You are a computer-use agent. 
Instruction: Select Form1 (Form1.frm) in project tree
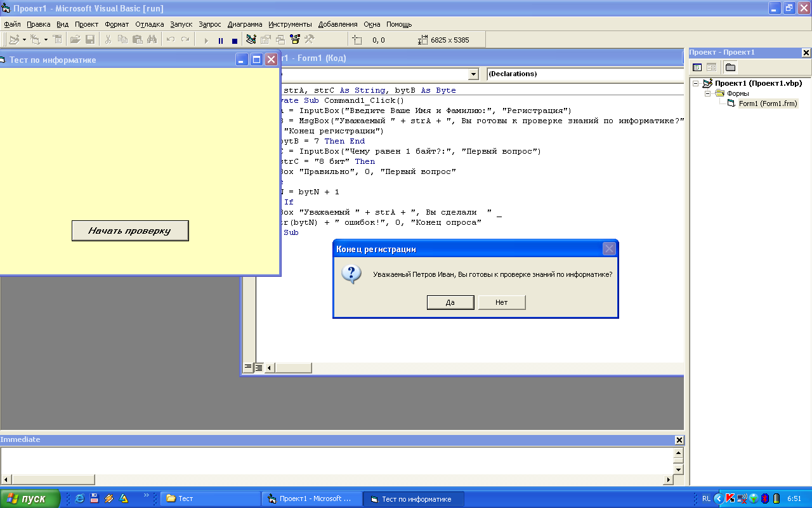pos(768,104)
